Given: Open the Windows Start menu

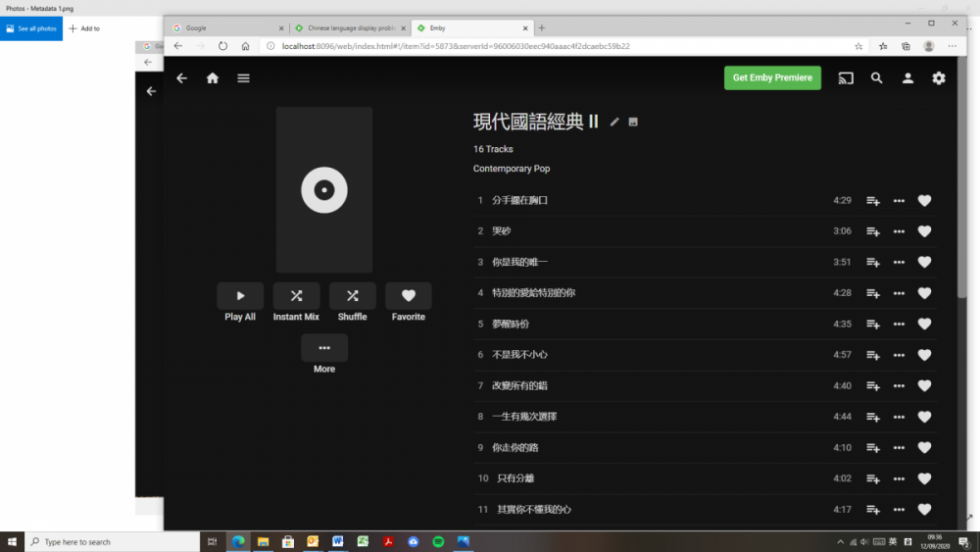Looking at the screenshot, I should [12, 542].
